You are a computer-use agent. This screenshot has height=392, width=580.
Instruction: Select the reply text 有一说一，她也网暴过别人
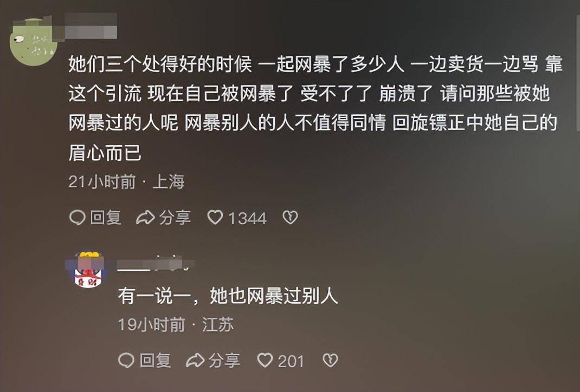(228, 296)
